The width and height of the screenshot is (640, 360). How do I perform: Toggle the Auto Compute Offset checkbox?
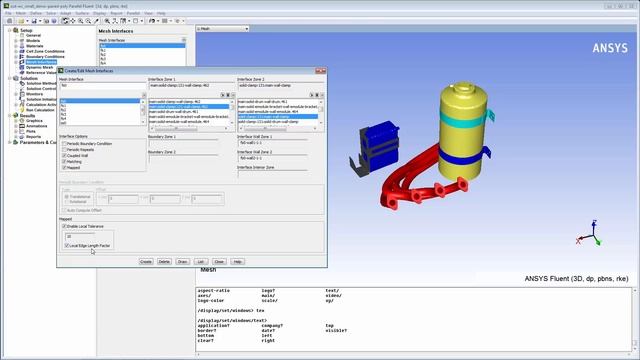64,210
